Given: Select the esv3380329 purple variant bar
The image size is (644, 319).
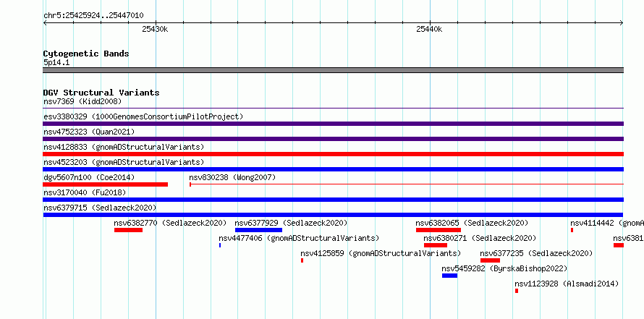Looking at the screenshot, I should tap(333, 124).
